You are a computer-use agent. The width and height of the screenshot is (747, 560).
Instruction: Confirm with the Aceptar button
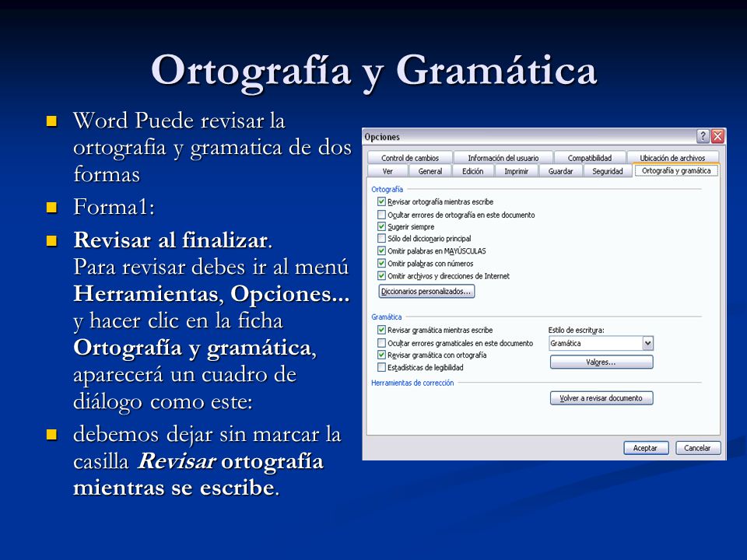coord(646,448)
